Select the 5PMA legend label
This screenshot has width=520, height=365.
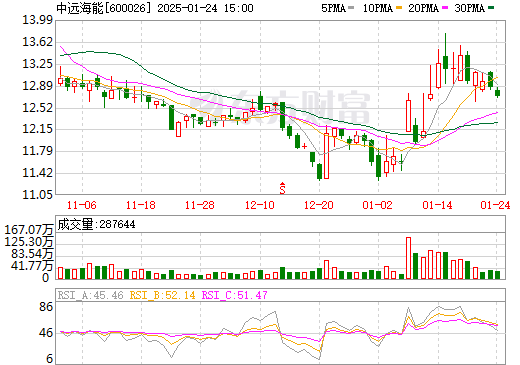coord(333,8)
